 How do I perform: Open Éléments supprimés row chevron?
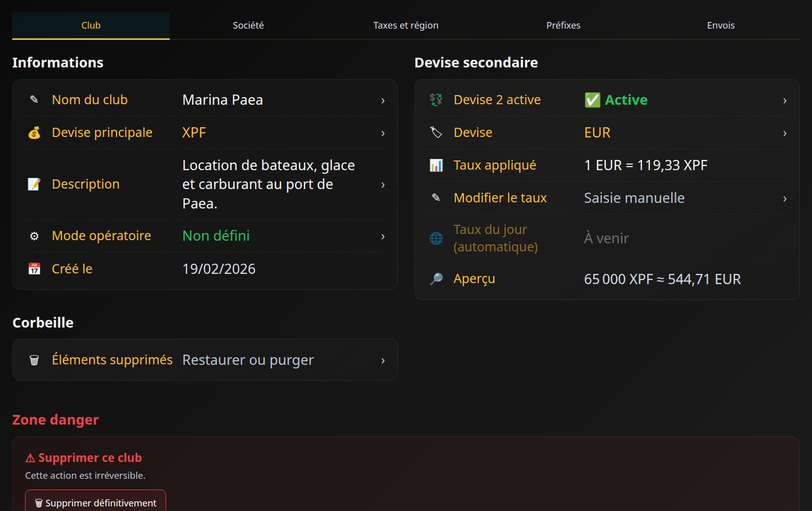pos(383,361)
